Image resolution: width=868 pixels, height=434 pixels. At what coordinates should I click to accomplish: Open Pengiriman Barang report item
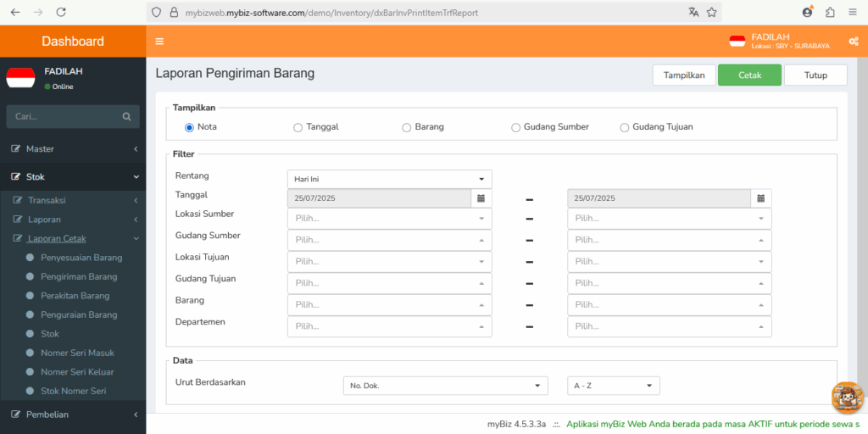click(79, 277)
